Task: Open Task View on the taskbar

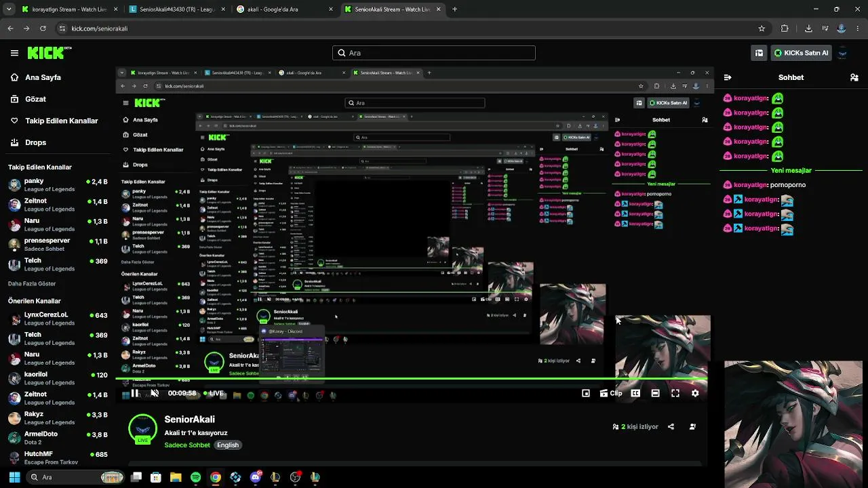Action: 136,477
